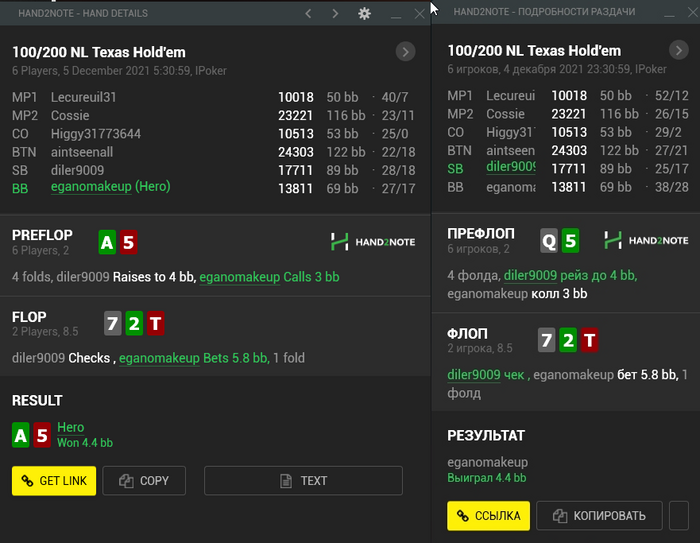Select red 5 card in RESULT section

tap(42, 435)
